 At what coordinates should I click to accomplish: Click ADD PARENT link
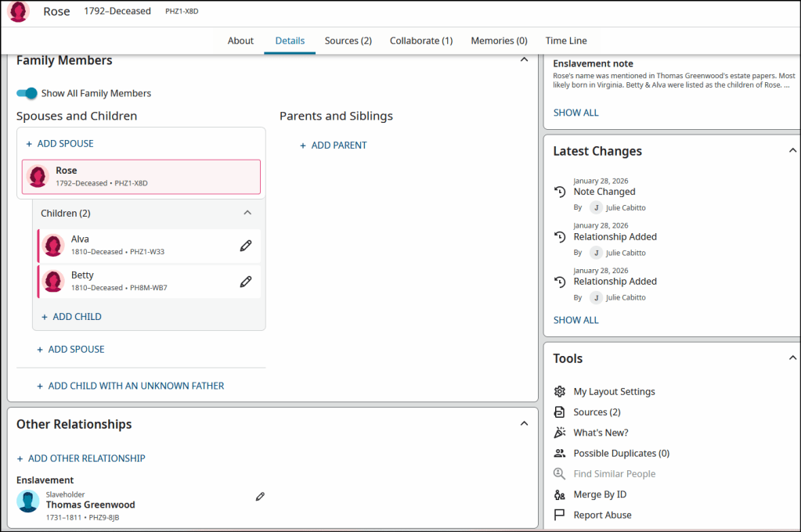[334, 145]
